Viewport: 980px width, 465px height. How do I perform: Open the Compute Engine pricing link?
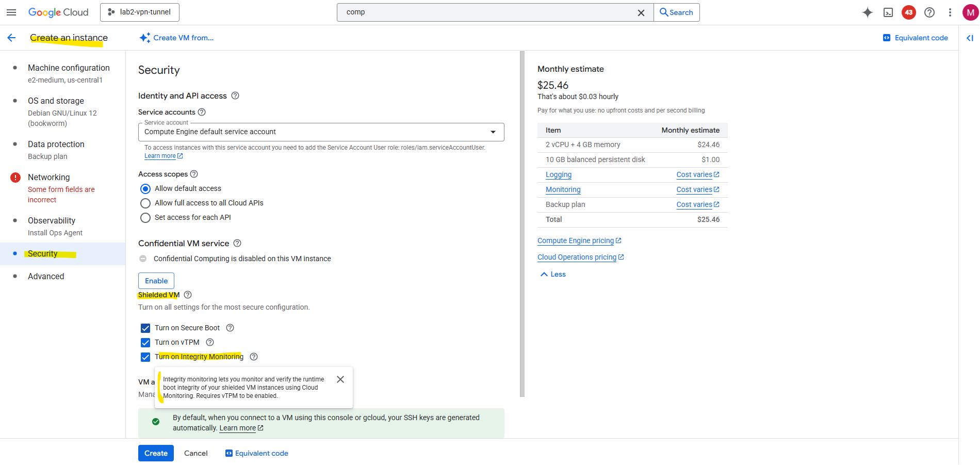(x=576, y=241)
